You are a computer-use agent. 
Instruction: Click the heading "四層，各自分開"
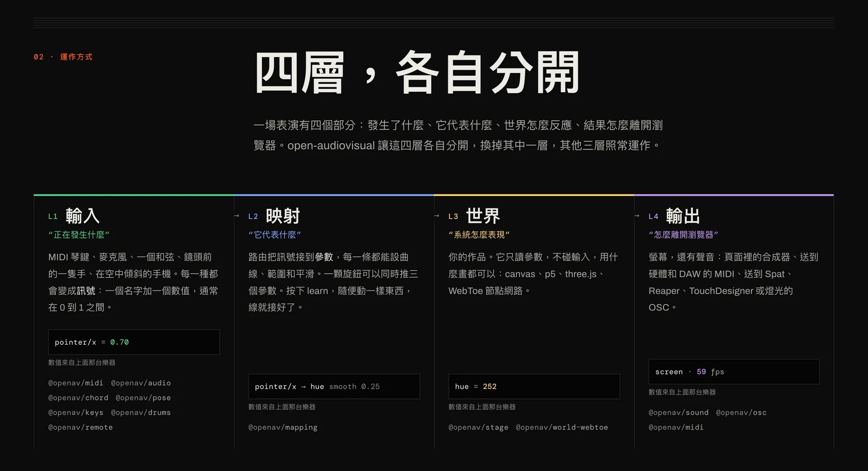pyautogui.click(x=417, y=73)
